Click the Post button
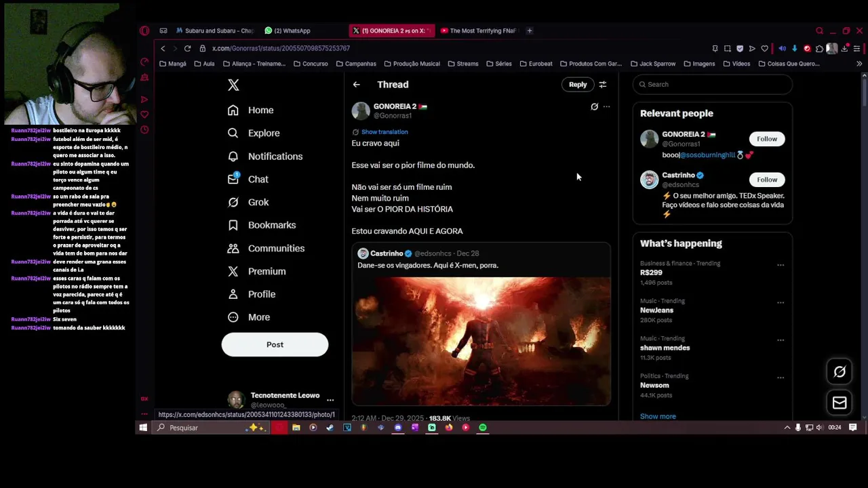Screen dimensions: 868x488 point(275,344)
